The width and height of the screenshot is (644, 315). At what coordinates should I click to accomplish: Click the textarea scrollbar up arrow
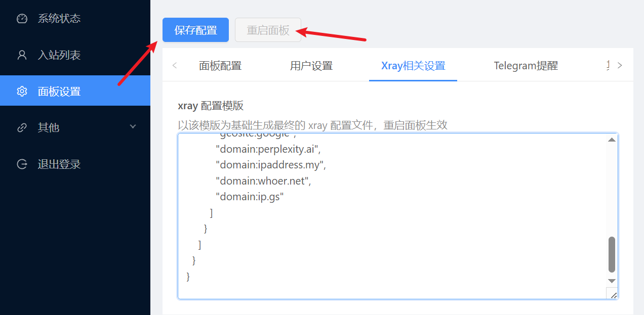[x=612, y=140]
